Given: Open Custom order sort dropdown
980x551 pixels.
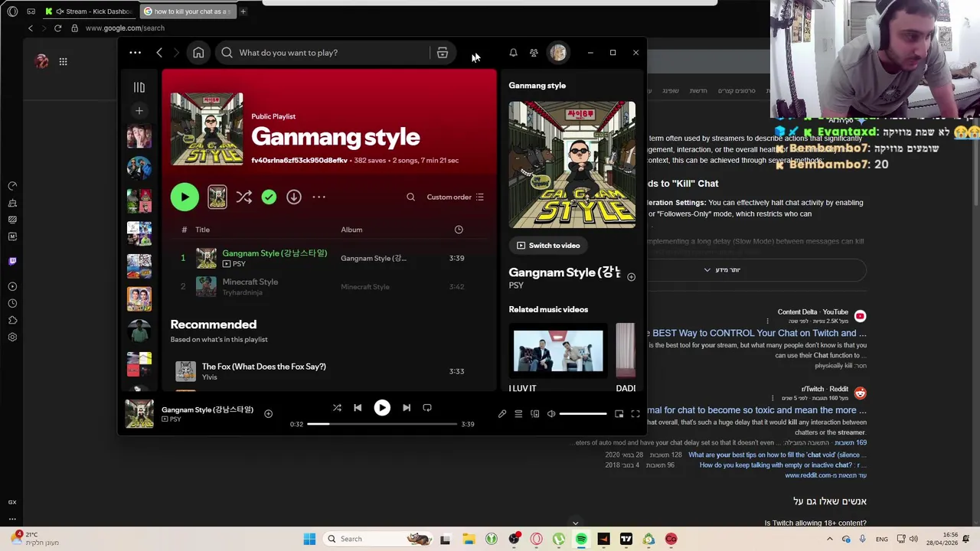Looking at the screenshot, I should (455, 197).
